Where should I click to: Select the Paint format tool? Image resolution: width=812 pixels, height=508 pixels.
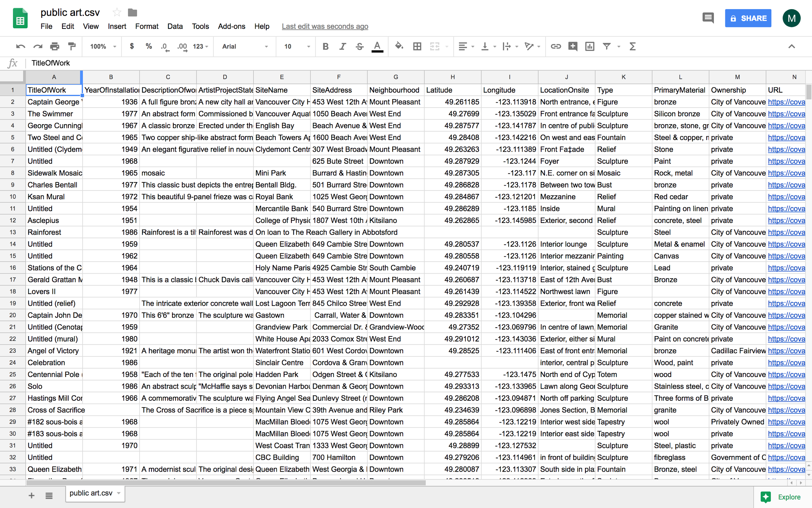coord(71,46)
